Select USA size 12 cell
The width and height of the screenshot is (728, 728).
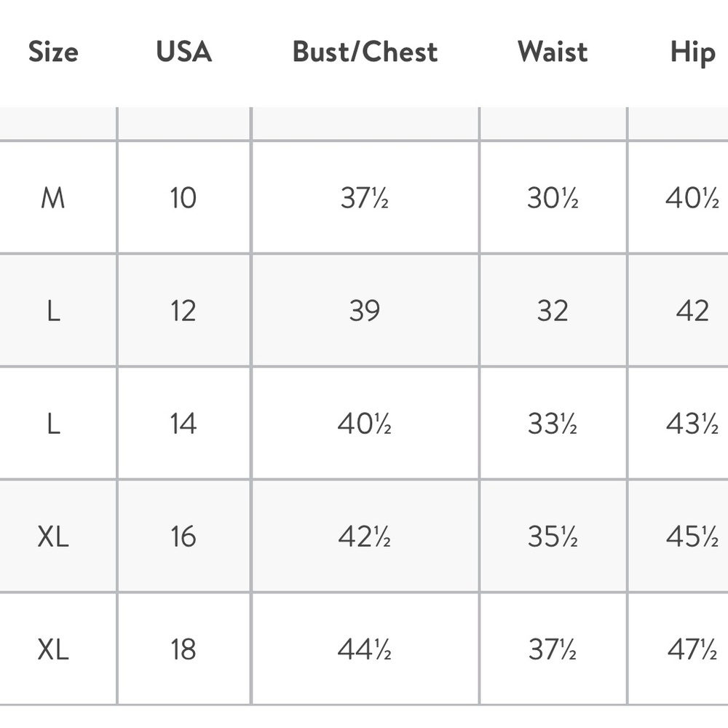point(183,311)
